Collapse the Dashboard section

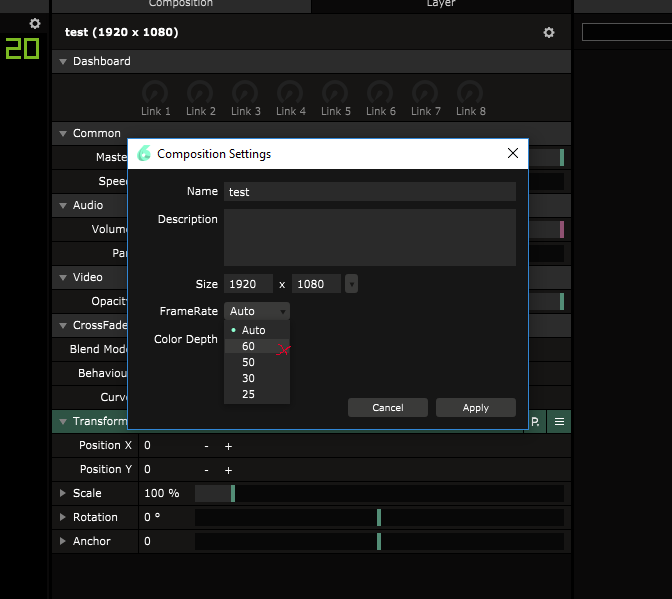(x=63, y=62)
